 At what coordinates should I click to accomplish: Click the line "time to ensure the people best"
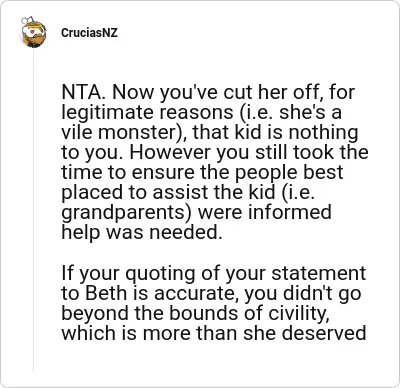202,172
